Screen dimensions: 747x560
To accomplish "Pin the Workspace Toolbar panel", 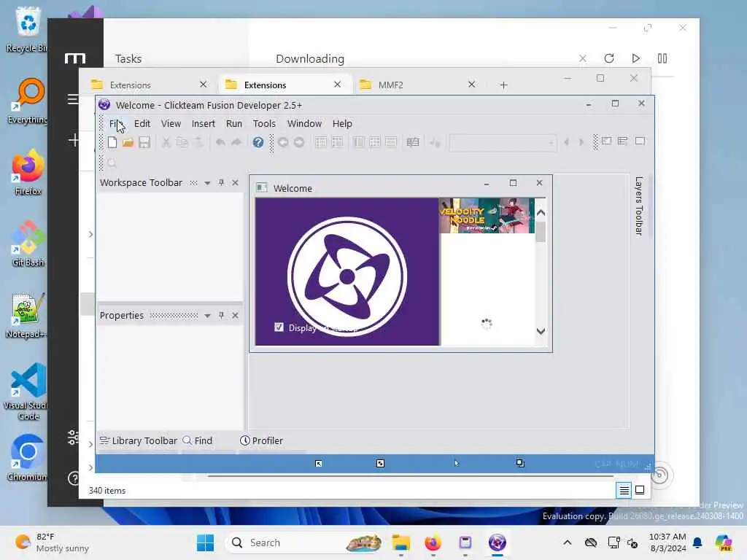I will pyautogui.click(x=221, y=182).
